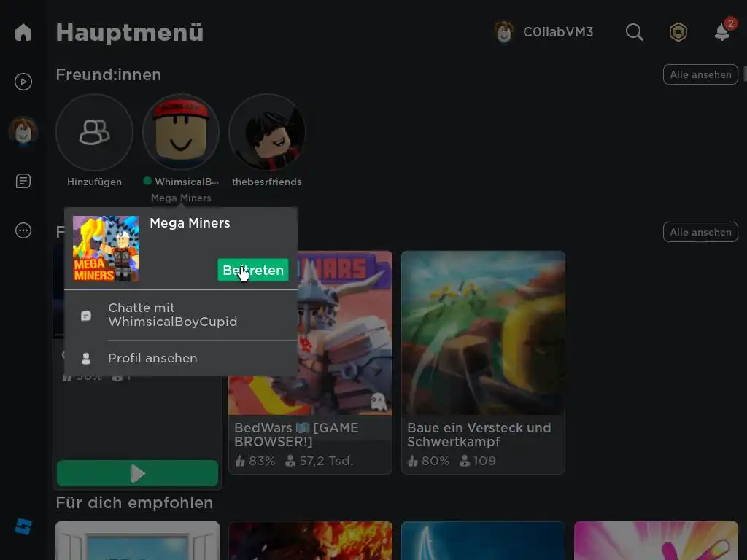The height and width of the screenshot is (560, 747).
Task: Click the chat icon beside Chatte mit
Action: tap(86, 315)
